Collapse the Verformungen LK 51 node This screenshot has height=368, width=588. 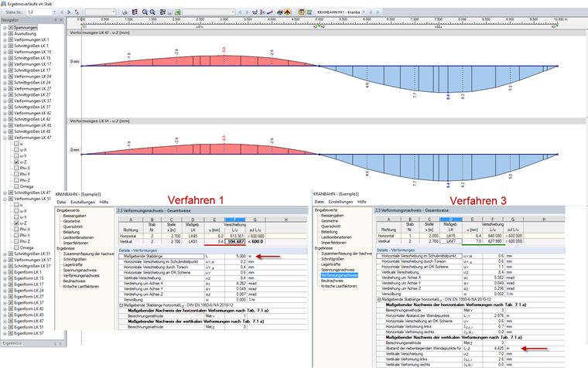click(x=5, y=199)
